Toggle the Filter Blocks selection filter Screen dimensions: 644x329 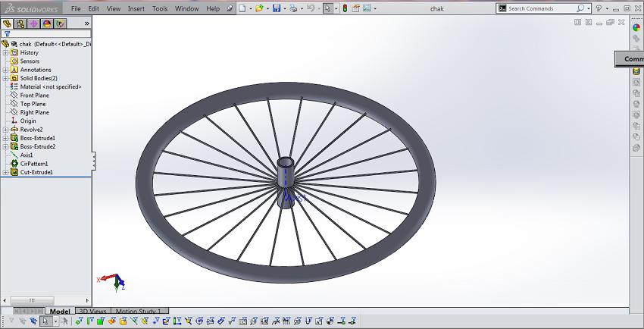point(319,321)
